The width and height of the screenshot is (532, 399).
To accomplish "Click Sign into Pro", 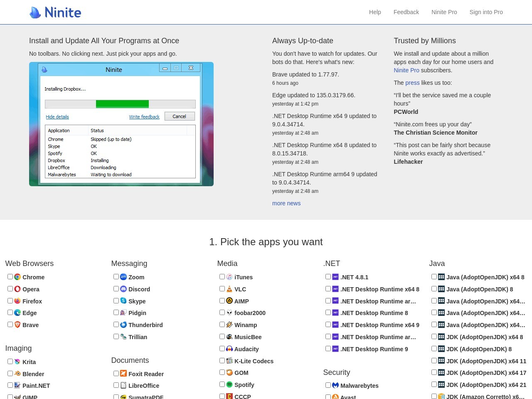I will click(x=486, y=12).
